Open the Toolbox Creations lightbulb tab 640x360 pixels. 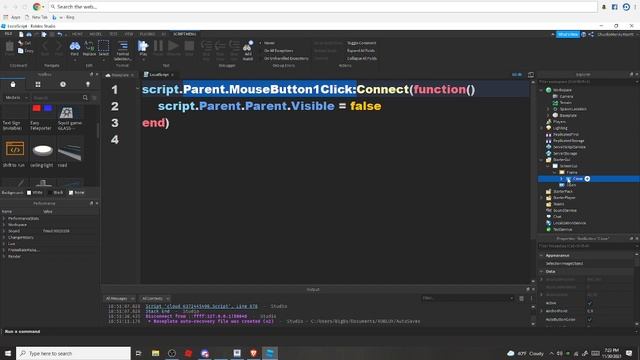[88, 84]
